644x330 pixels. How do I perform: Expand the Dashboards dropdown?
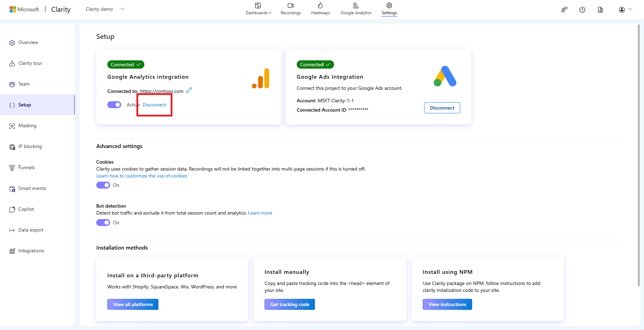(x=270, y=12)
